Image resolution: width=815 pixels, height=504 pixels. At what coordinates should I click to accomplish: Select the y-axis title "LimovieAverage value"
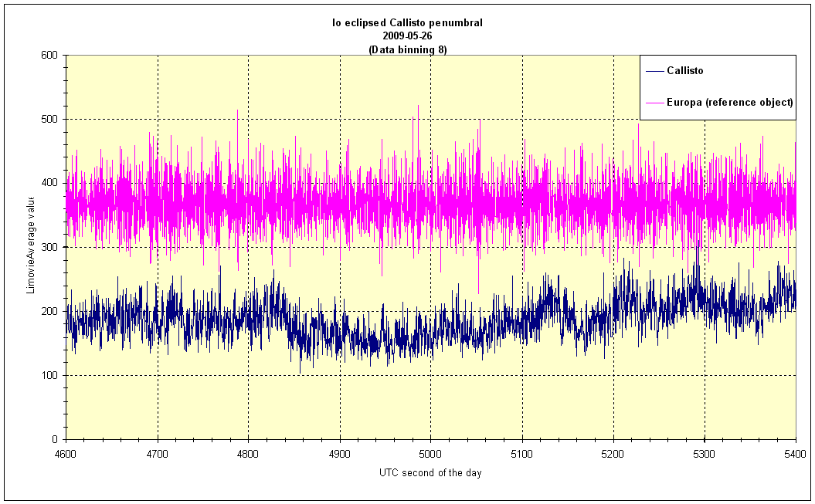[31, 245]
